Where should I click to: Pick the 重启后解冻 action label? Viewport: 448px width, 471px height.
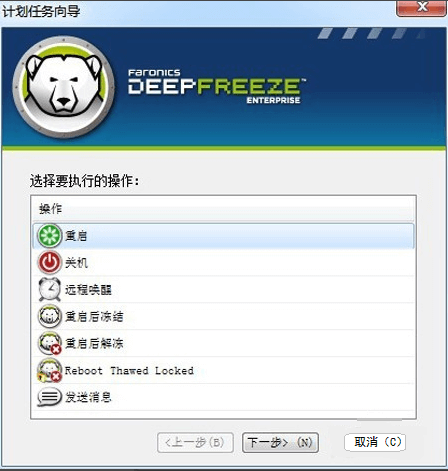pos(94,343)
